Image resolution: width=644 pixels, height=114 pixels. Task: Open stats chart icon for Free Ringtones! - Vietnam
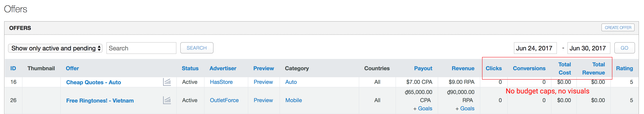(167, 100)
